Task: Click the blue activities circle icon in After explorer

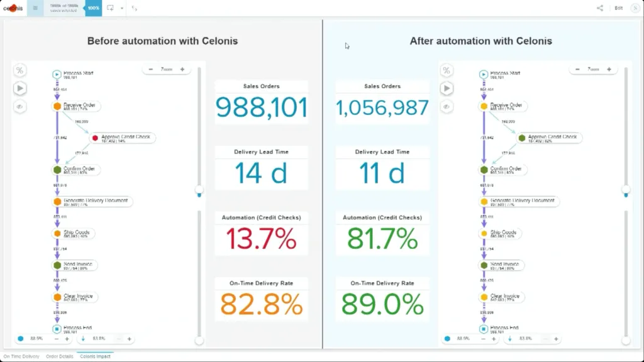Action: (x=447, y=339)
